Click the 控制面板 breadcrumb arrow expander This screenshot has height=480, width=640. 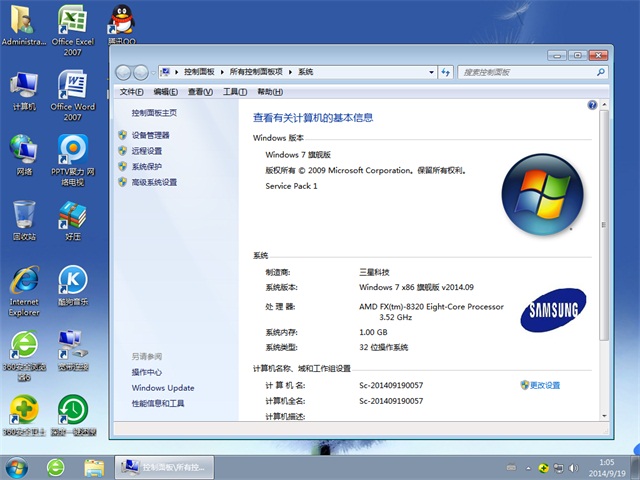[x=225, y=72]
